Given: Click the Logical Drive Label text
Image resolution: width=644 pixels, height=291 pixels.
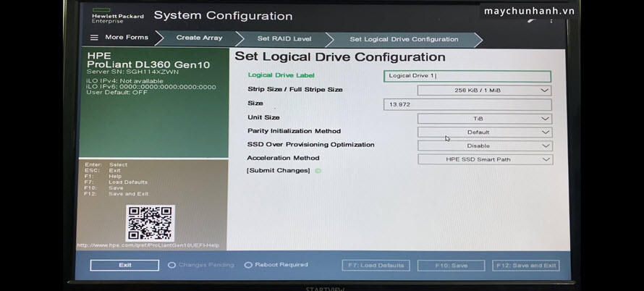Looking at the screenshot, I should 281,75.
